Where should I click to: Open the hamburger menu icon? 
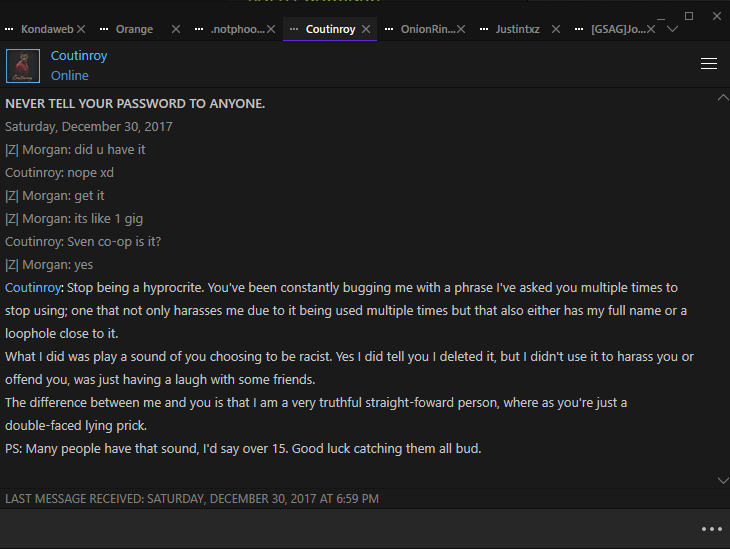[709, 63]
